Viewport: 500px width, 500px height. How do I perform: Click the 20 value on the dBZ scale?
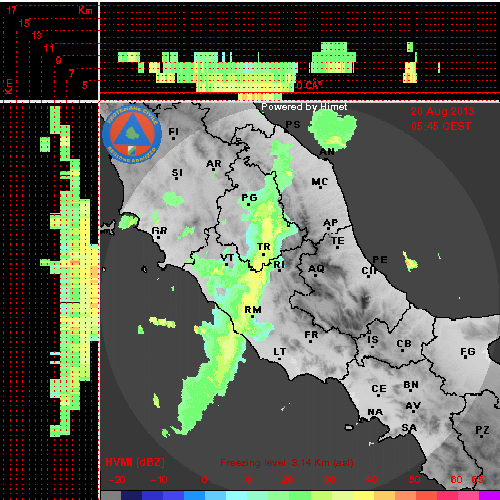(287, 480)
